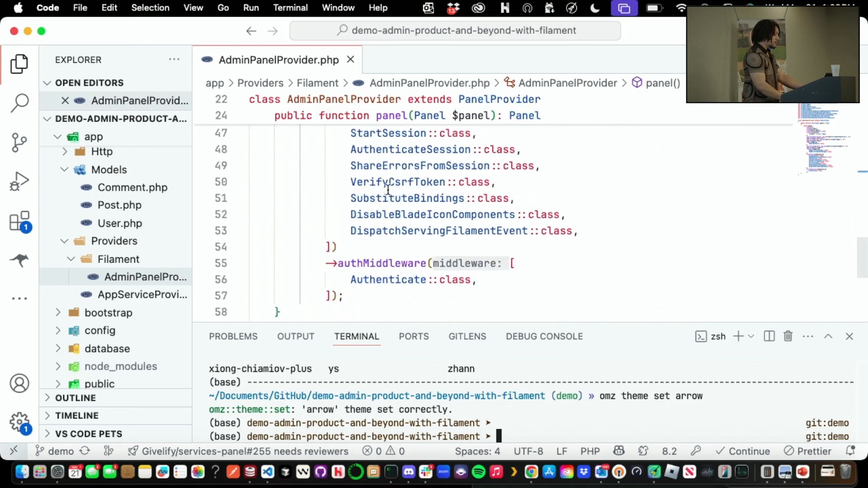Viewport: 868px width, 488px height.
Task: Click the PHP language mode button
Action: (x=590, y=451)
